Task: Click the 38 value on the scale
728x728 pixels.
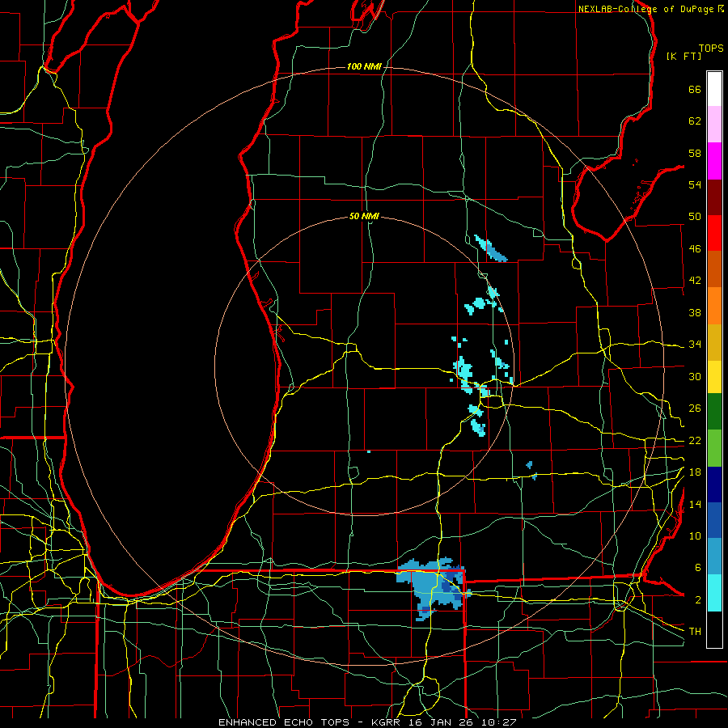Action: [x=695, y=312]
